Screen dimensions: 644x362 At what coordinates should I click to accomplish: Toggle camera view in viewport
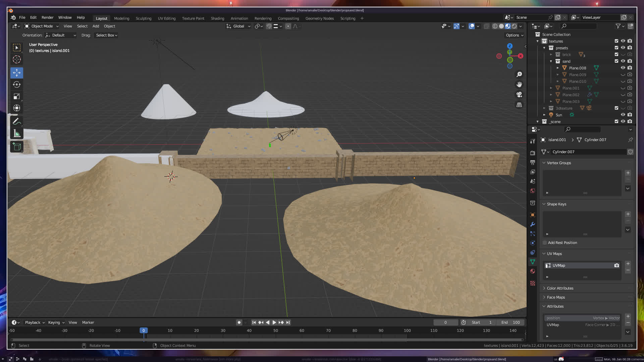519,95
